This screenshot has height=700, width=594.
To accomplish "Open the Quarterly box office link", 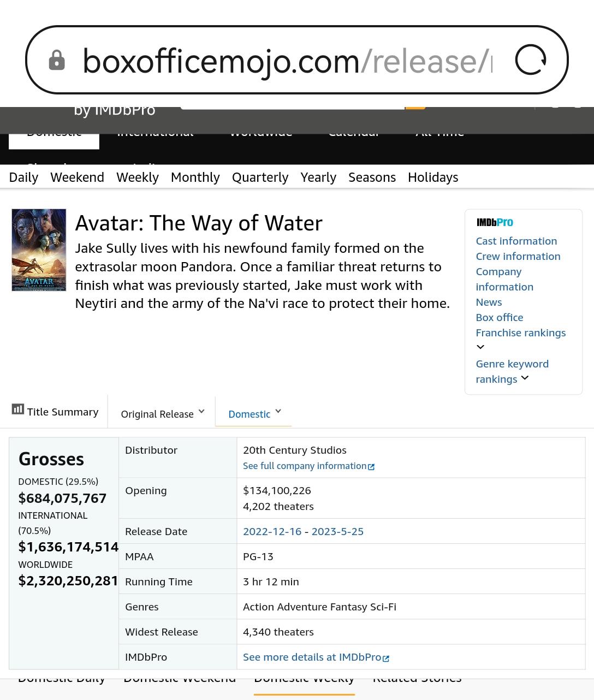I will point(260,177).
